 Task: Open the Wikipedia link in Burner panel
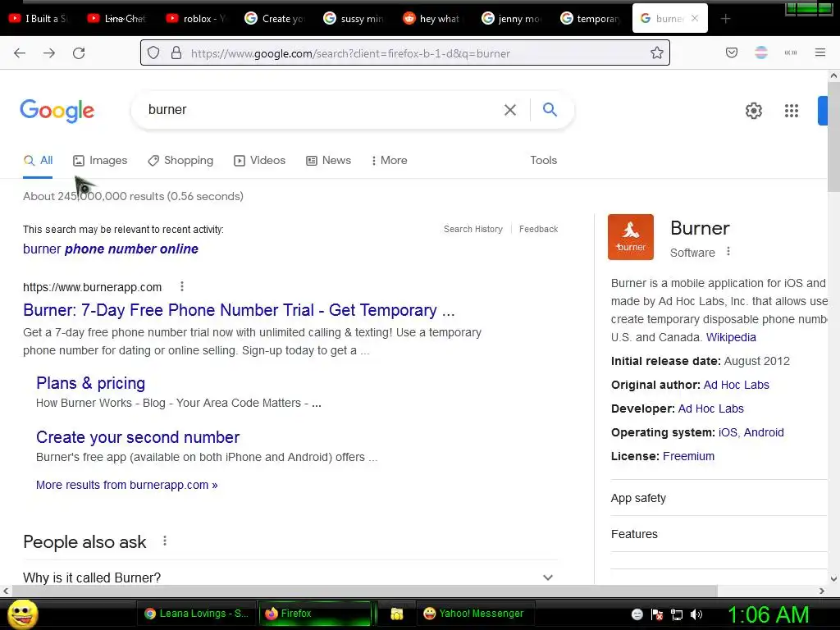coord(731,337)
